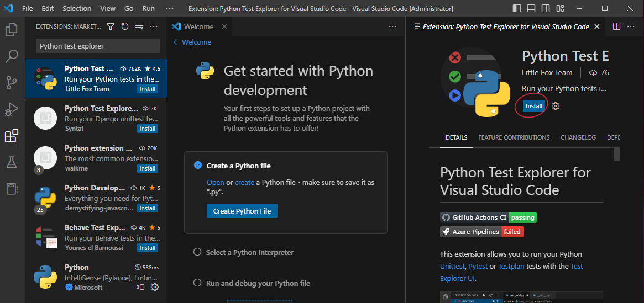Toggle secondary side bar layout icon
The width and height of the screenshot is (644, 303).
546,8
